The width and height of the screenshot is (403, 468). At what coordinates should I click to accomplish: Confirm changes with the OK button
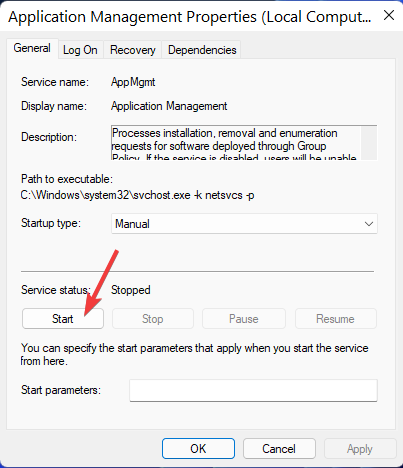(x=198, y=449)
